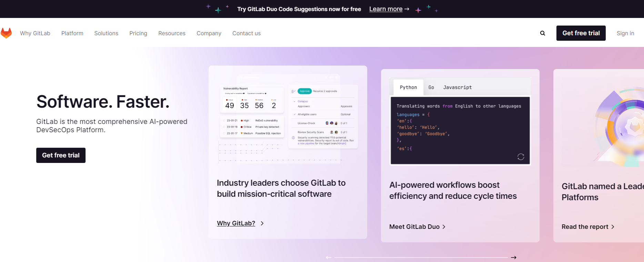
Task: Click the Software. Faster. headline
Action: click(103, 101)
